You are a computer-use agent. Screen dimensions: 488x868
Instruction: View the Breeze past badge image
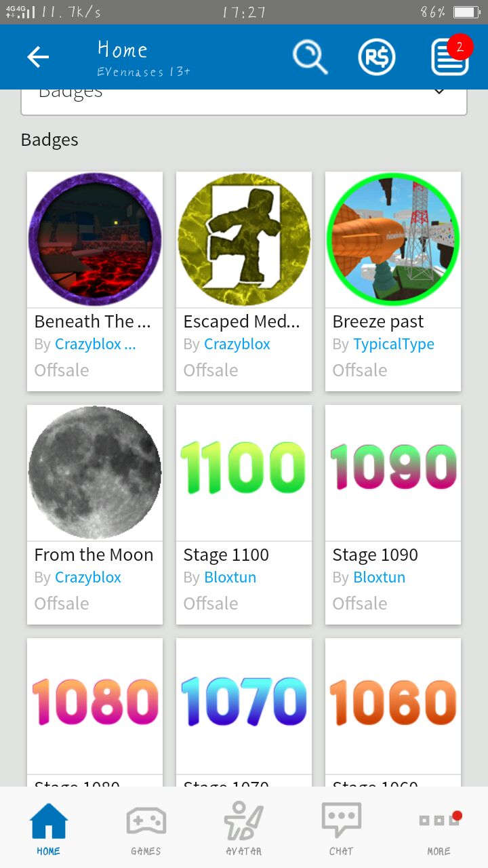[393, 239]
